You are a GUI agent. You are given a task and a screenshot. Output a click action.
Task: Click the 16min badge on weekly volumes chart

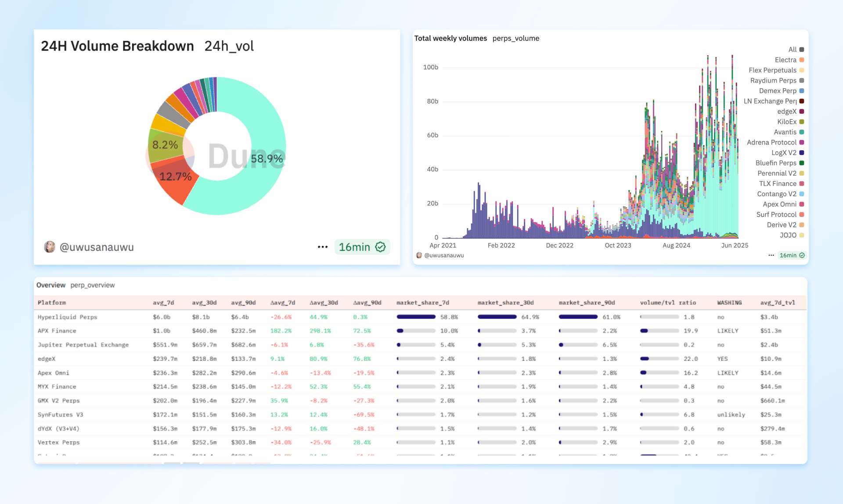click(792, 256)
